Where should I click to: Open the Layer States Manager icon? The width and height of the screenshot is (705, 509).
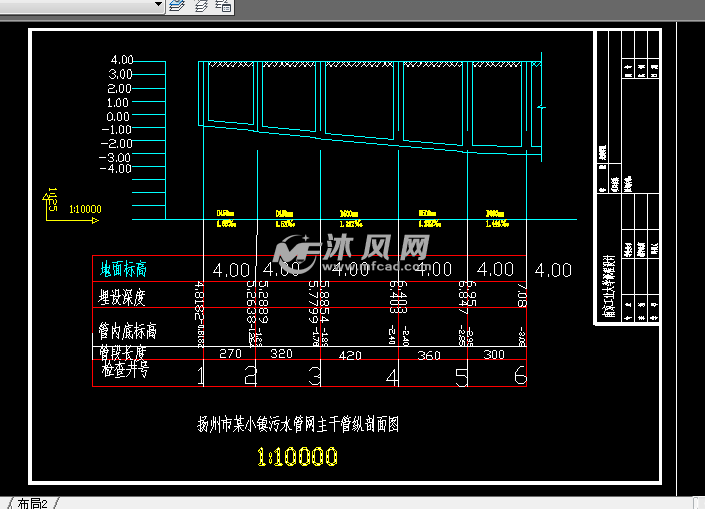coord(223,6)
